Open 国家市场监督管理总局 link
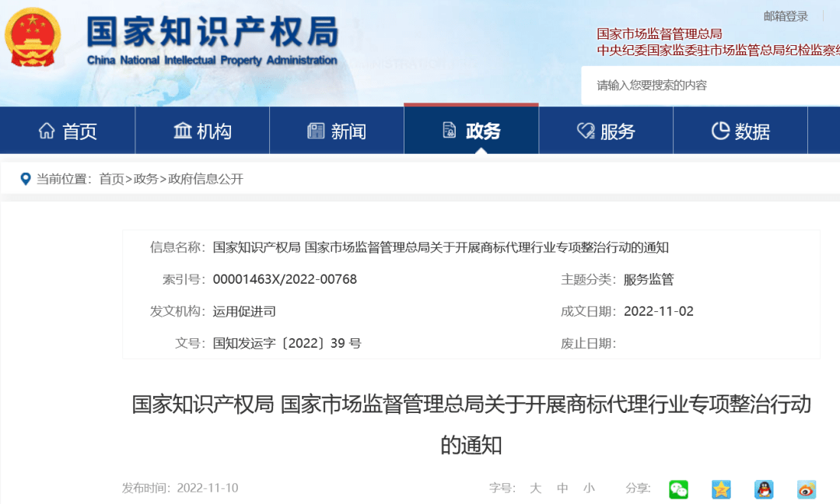This screenshot has height=504, width=840. click(660, 33)
